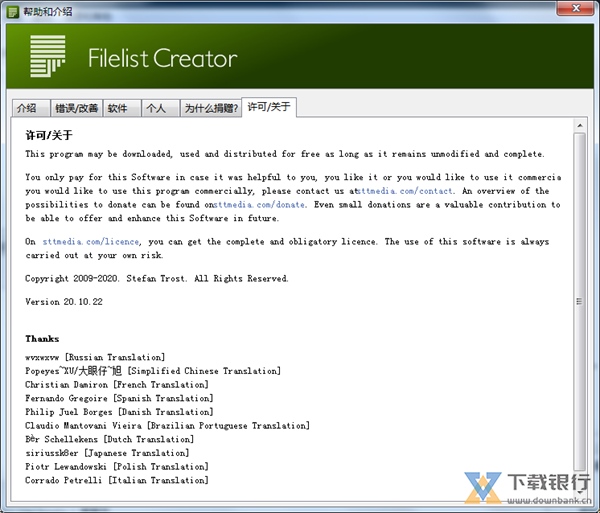Visit the sttmedia.com/donate link
Screen dimensions: 600x513
tap(259, 205)
